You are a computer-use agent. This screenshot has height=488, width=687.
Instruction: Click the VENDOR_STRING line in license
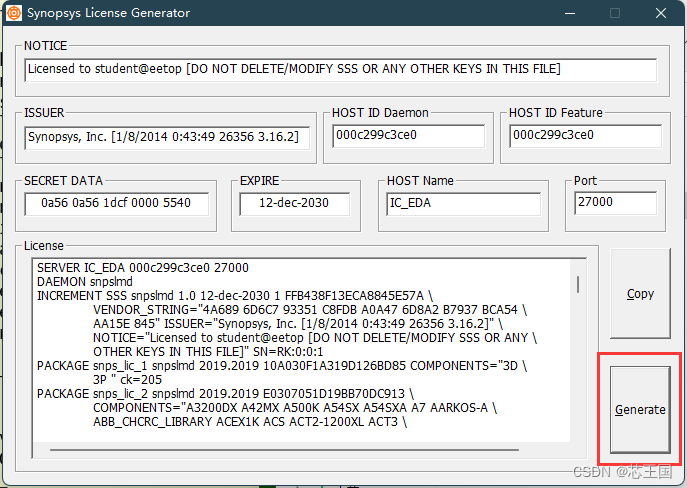coord(310,310)
